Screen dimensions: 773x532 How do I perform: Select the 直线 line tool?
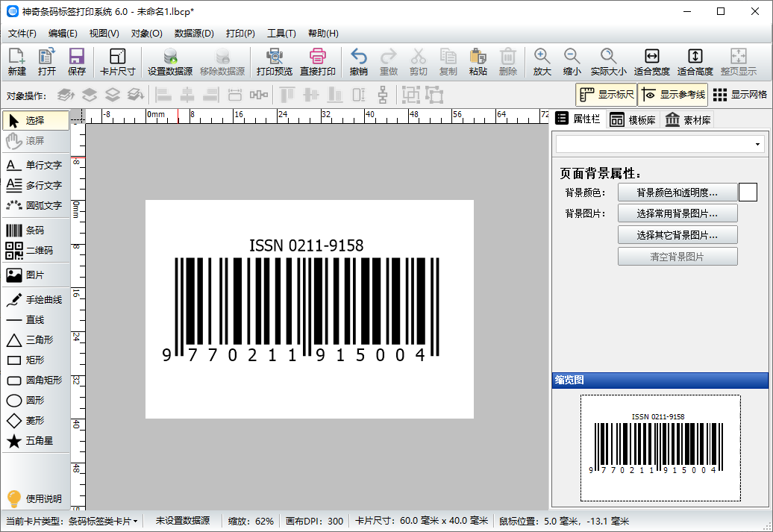36,320
